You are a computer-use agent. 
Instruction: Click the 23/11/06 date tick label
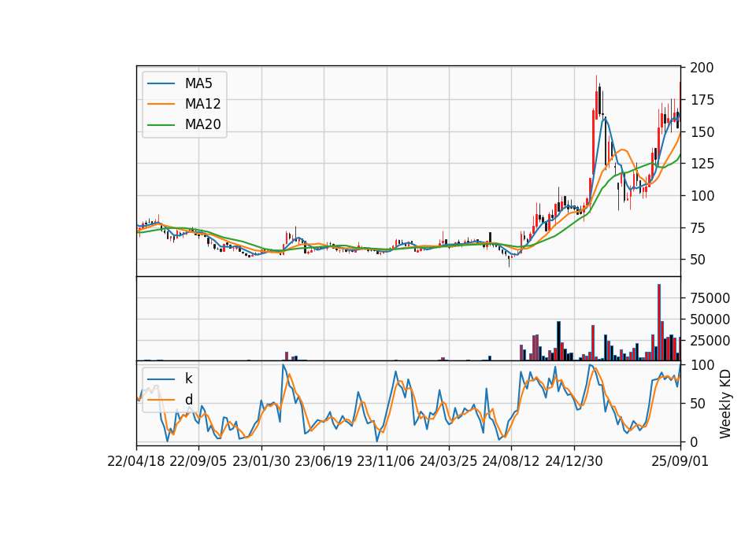pyautogui.click(x=386, y=462)
